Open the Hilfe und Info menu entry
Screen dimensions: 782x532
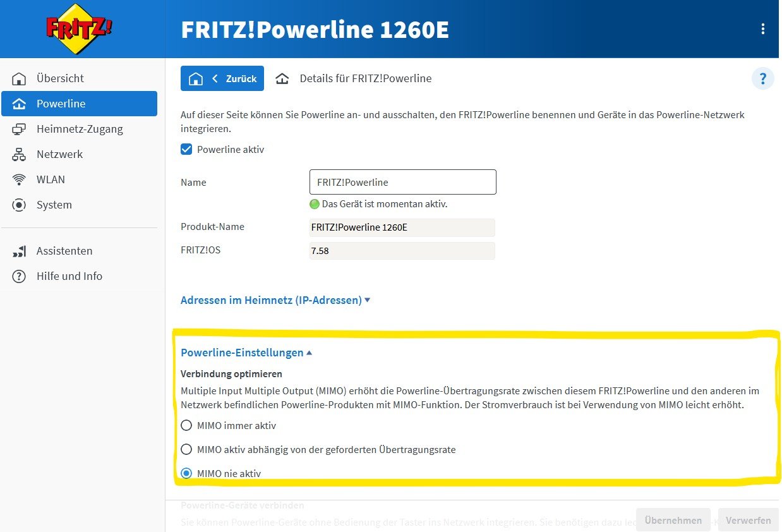[x=79, y=276]
